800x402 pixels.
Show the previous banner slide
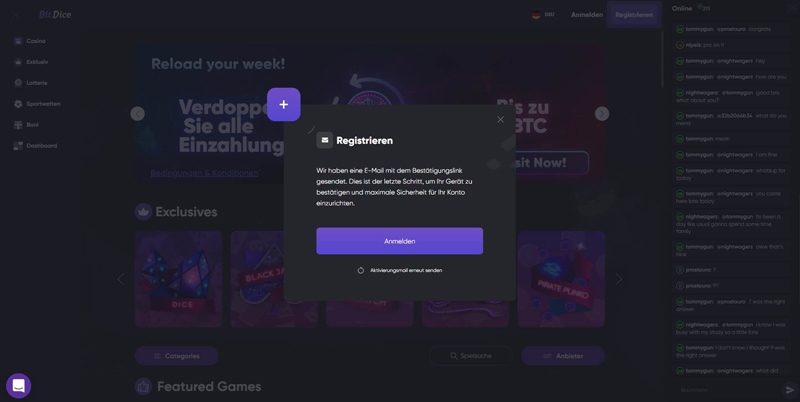coord(138,114)
